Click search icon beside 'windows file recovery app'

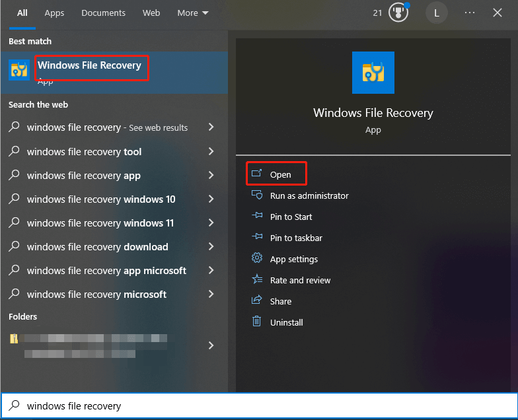[x=14, y=175]
